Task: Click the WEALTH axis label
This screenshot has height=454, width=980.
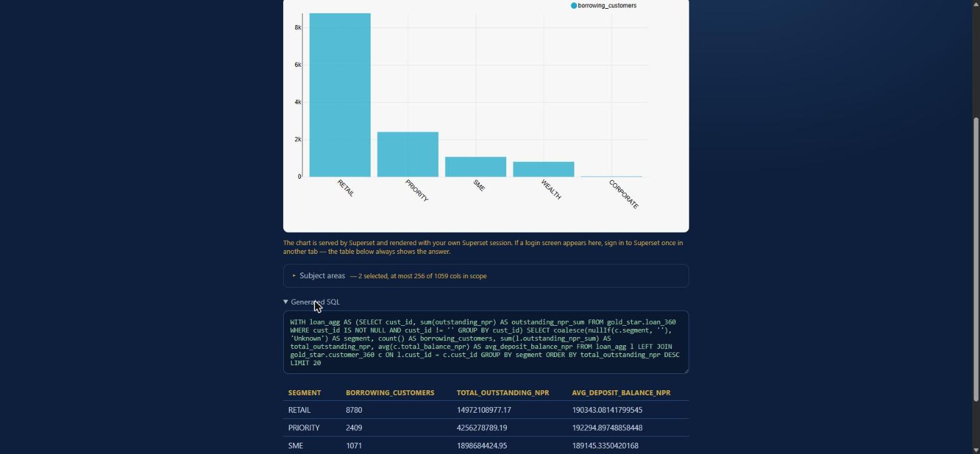Action: [x=551, y=189]
